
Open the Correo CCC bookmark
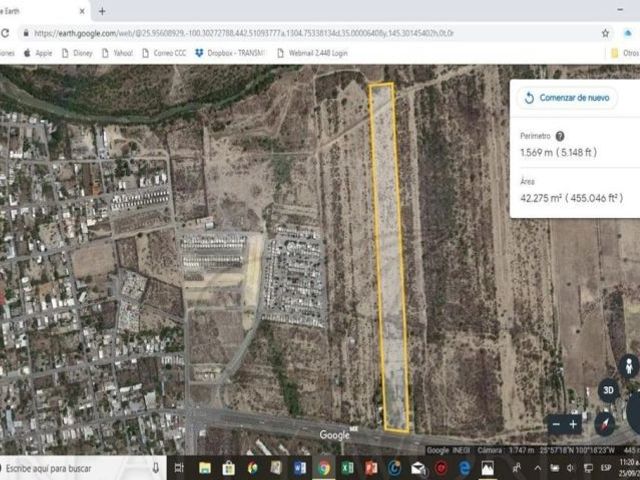pos(164,53)
